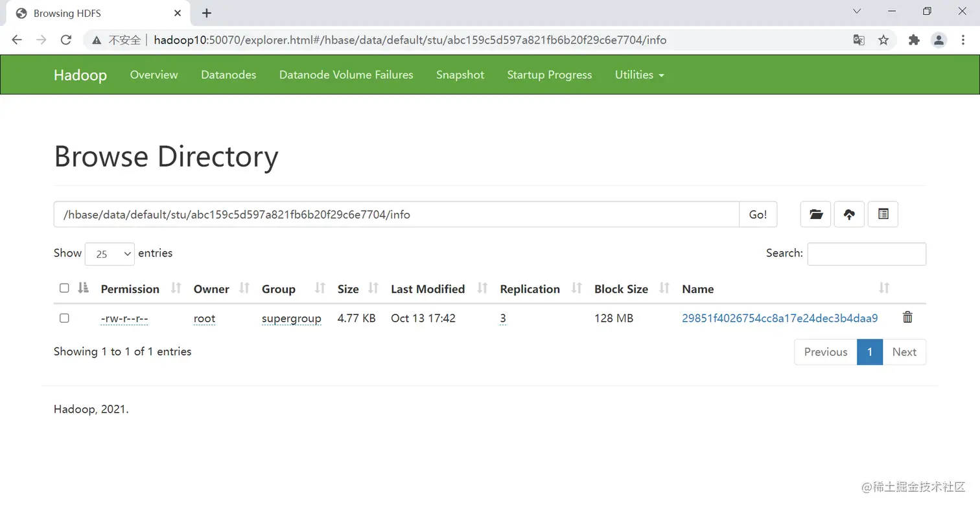Click the upload files icon
Screen dimensions: 980x508
pyautogui.click(x=849, y=214)
